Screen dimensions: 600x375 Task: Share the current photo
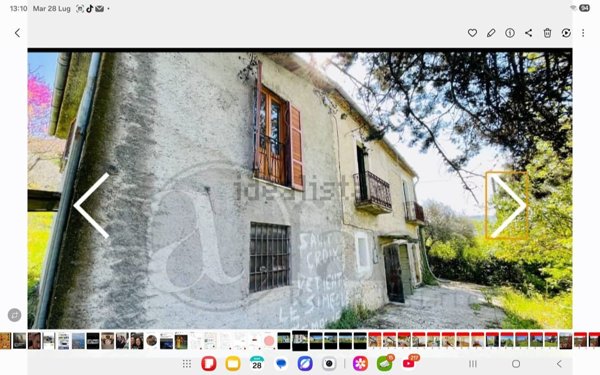coord(528,33)
